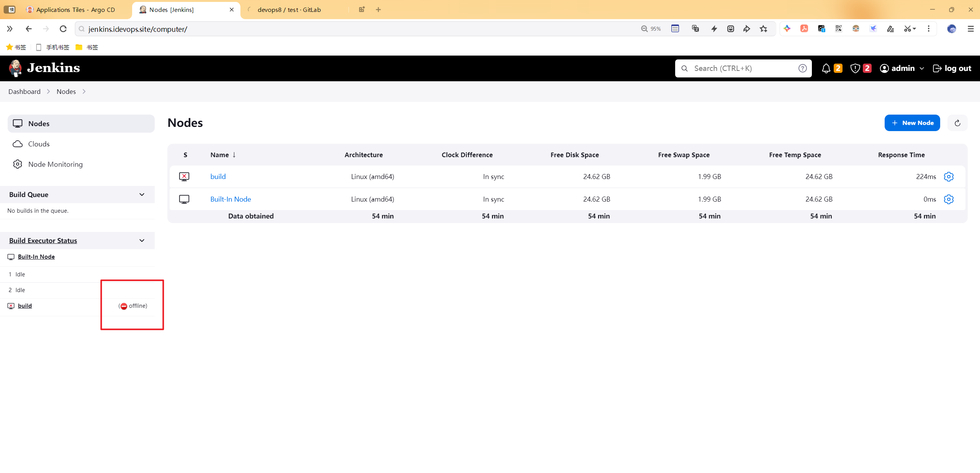The height and width of the screenshot is (473, 980).
Task: Click the share arrow icon in toolbar
Action: tap(746, 29)
